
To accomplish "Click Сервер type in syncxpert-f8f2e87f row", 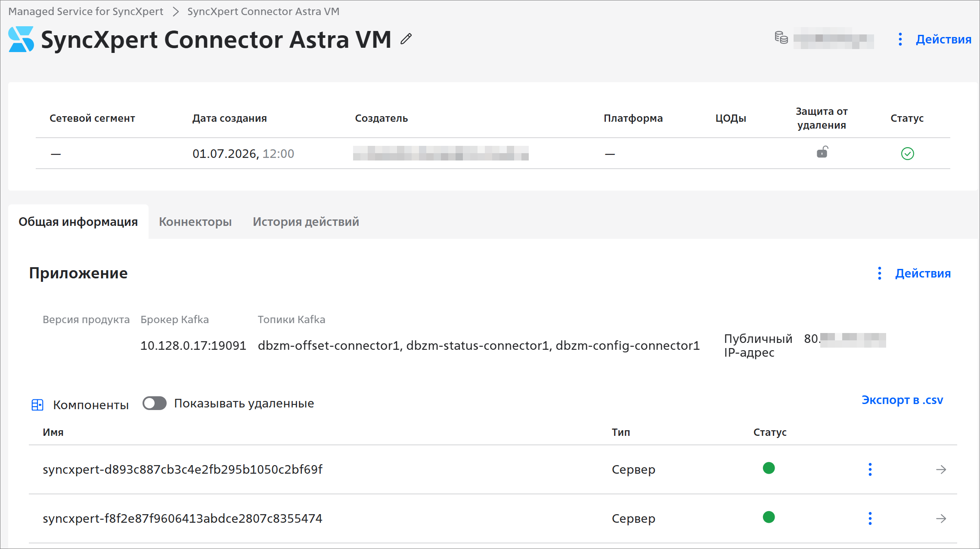I will (633, 518).
